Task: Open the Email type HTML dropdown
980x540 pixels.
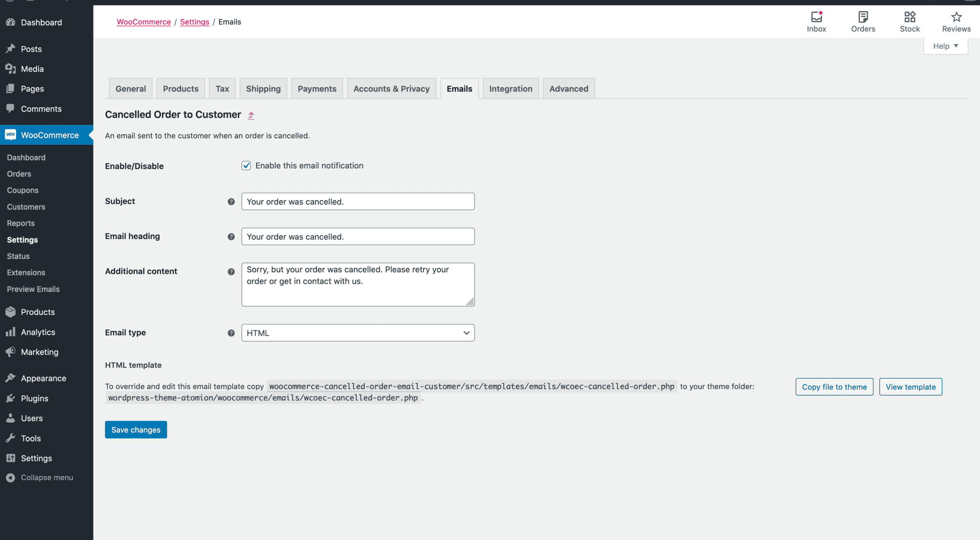Action: [358, 333]
